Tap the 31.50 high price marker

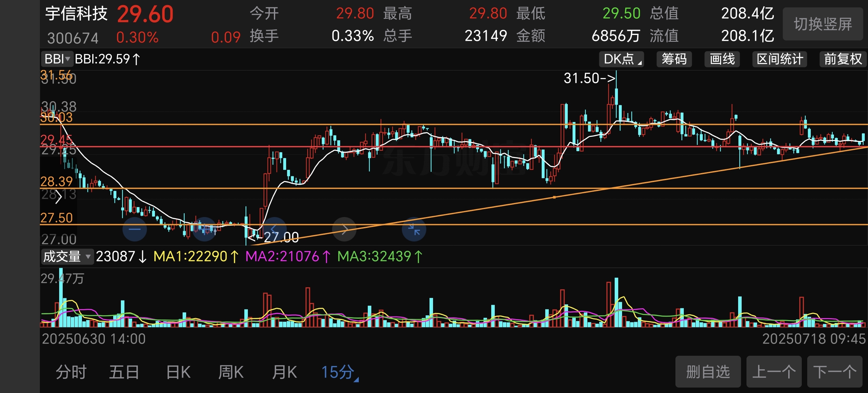click(x=589, y=78)
